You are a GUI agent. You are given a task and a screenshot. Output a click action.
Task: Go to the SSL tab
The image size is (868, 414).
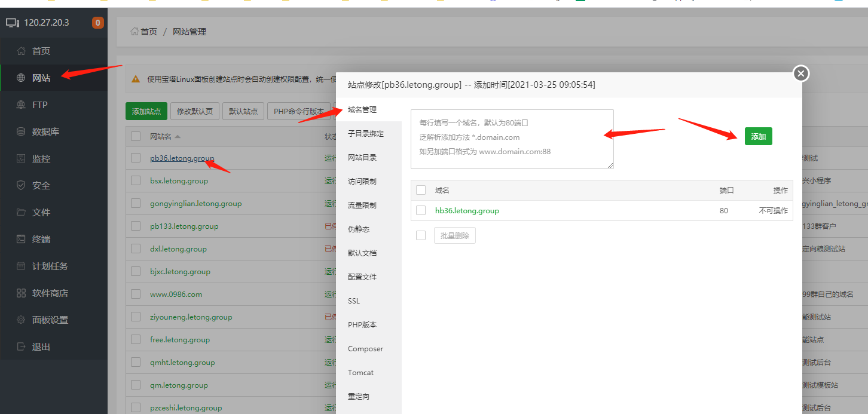(x=369, y=301)
